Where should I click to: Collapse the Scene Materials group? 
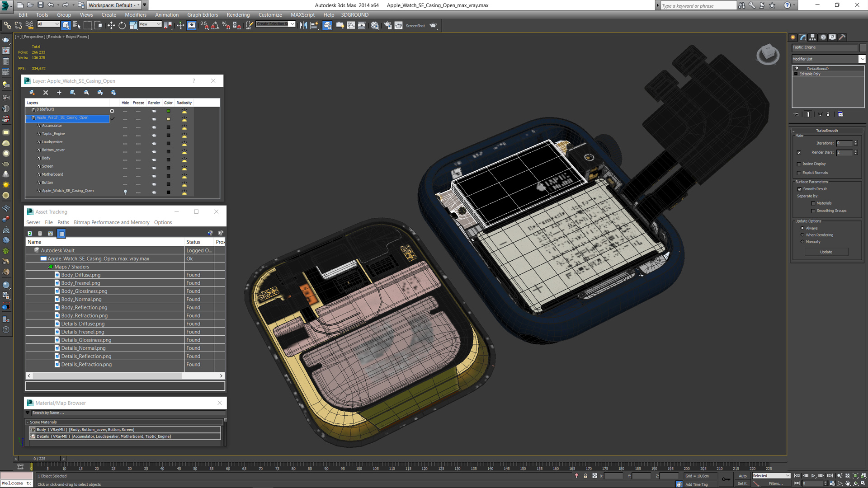coord(28,422)
